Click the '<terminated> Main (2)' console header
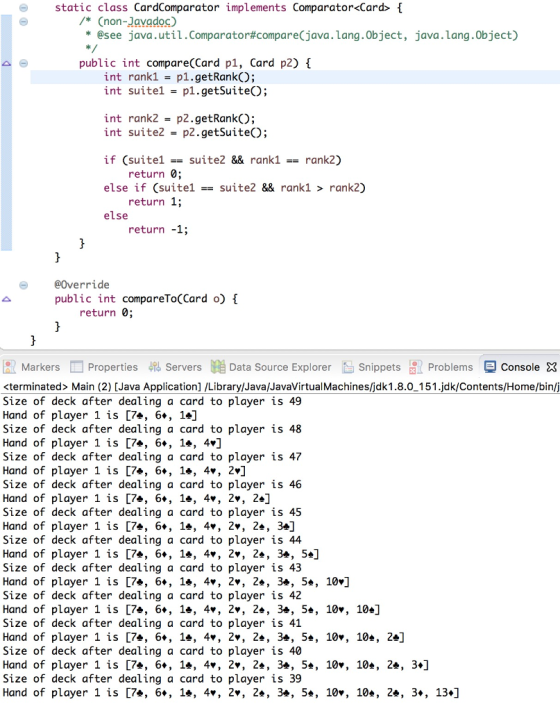 281,387
